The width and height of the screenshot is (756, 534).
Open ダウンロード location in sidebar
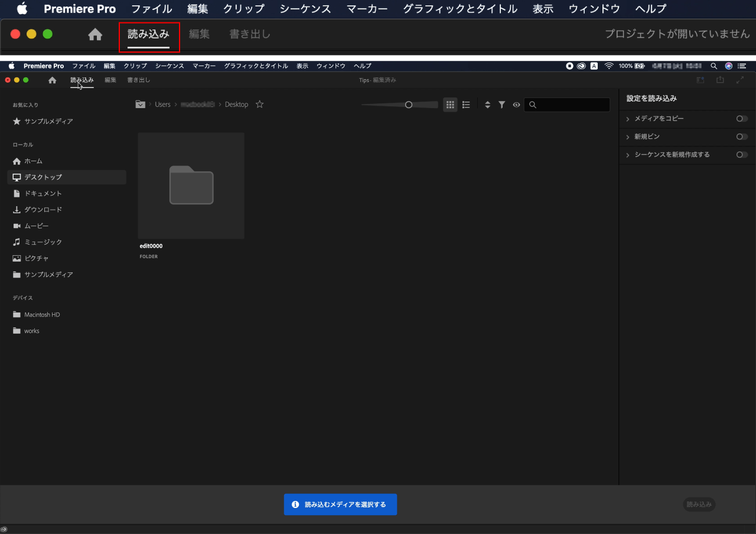point(37,210)
